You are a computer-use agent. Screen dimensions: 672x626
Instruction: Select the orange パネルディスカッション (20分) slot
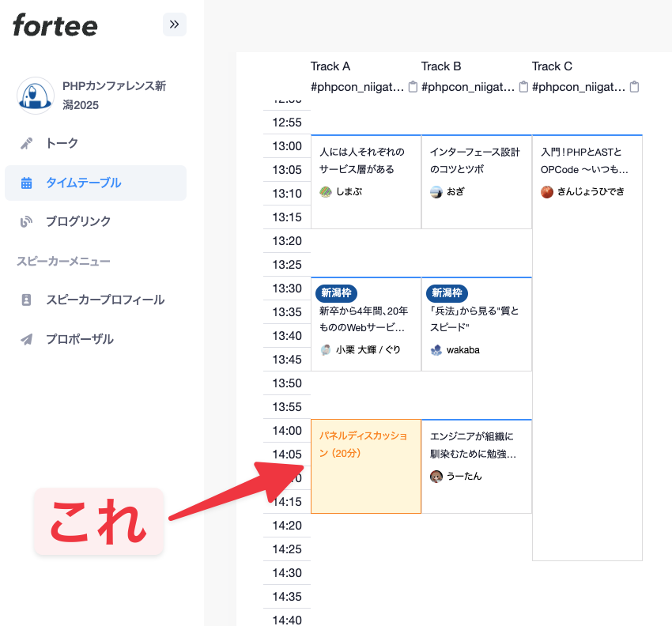point(365,466)
